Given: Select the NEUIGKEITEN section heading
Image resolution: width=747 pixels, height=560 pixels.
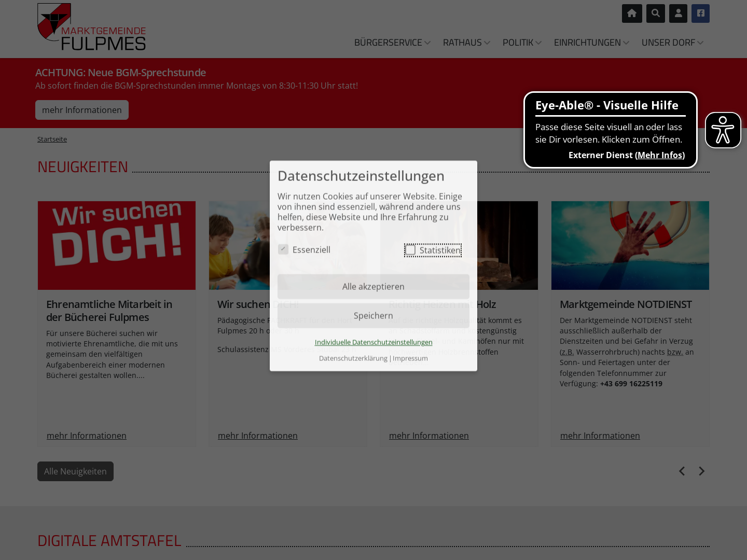Looking at the screenshot, I should [x=82, y=166].
